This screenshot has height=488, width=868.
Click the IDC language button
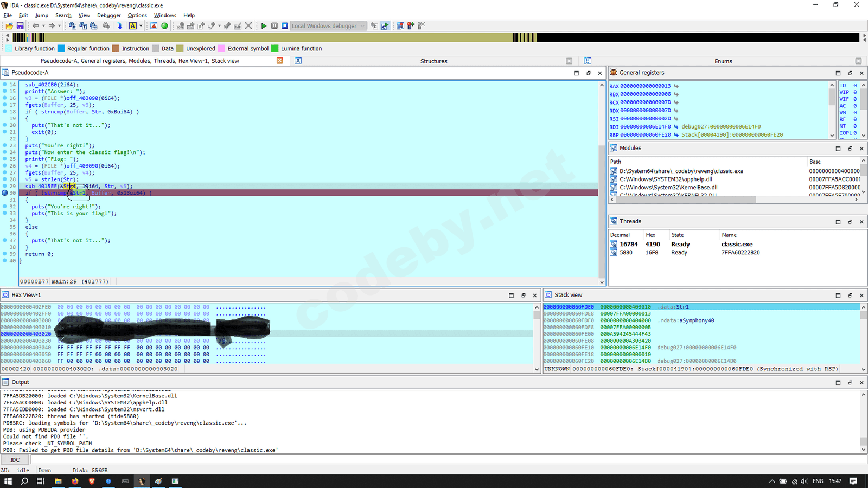pyautogui.click(x=15, y=460)
